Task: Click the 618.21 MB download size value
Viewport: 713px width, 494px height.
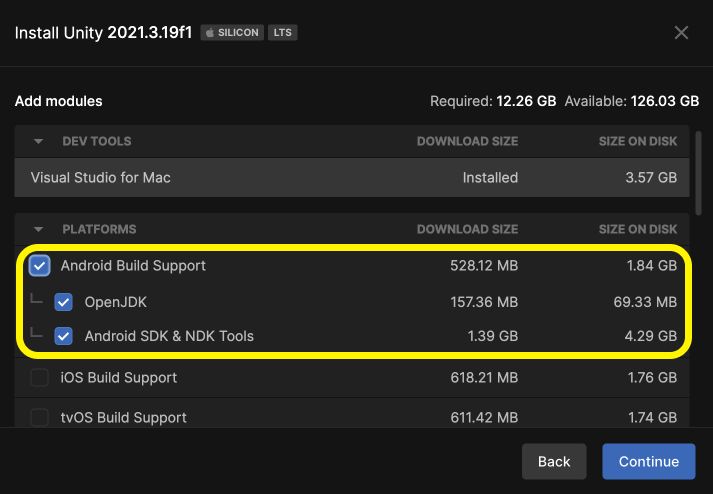Action: 484,378
